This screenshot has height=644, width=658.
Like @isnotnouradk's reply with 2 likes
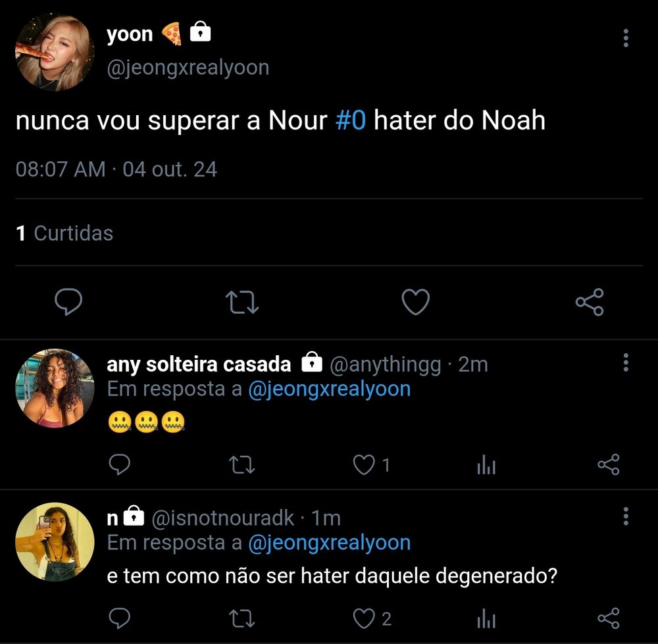click(364, 618)
